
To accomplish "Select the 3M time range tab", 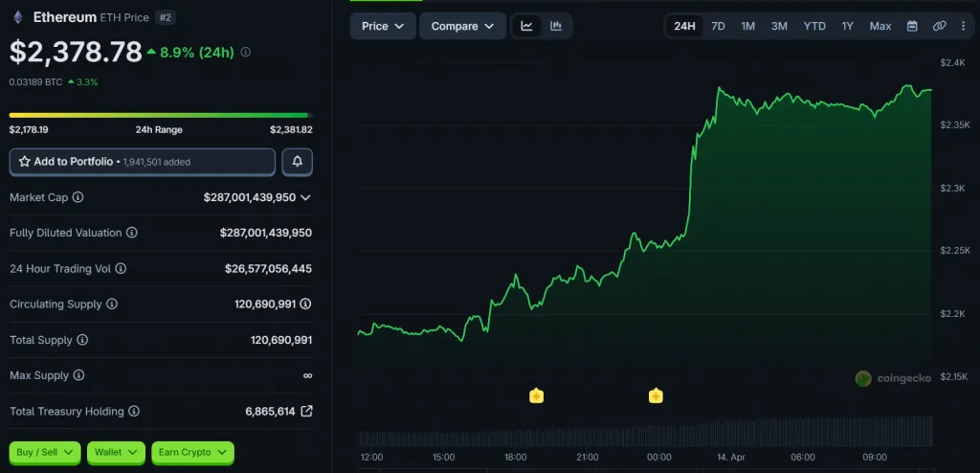I will [x=779, y=26].
